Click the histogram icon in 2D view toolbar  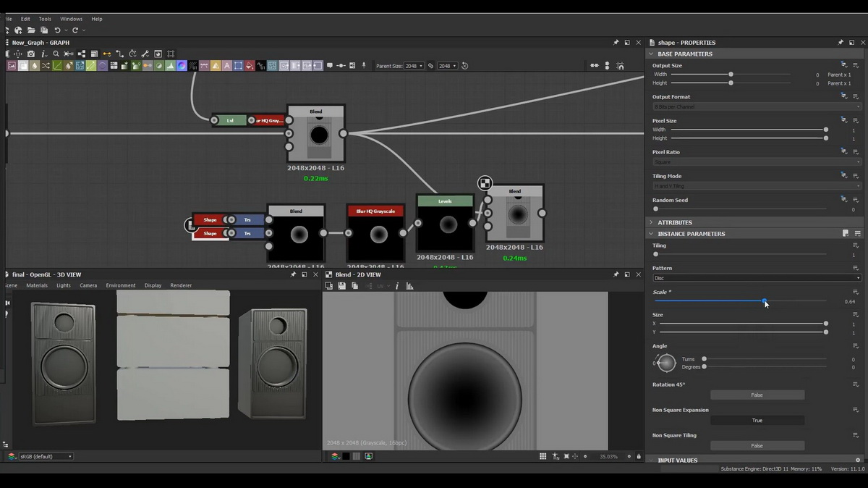[x=409, y=286]
